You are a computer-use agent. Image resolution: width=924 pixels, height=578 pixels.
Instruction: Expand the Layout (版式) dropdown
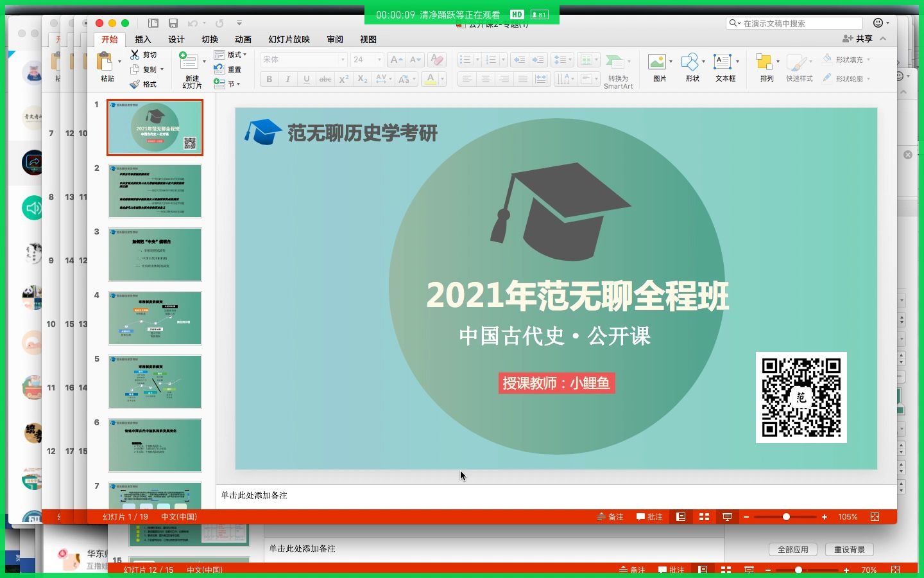(x=244, y=55)
